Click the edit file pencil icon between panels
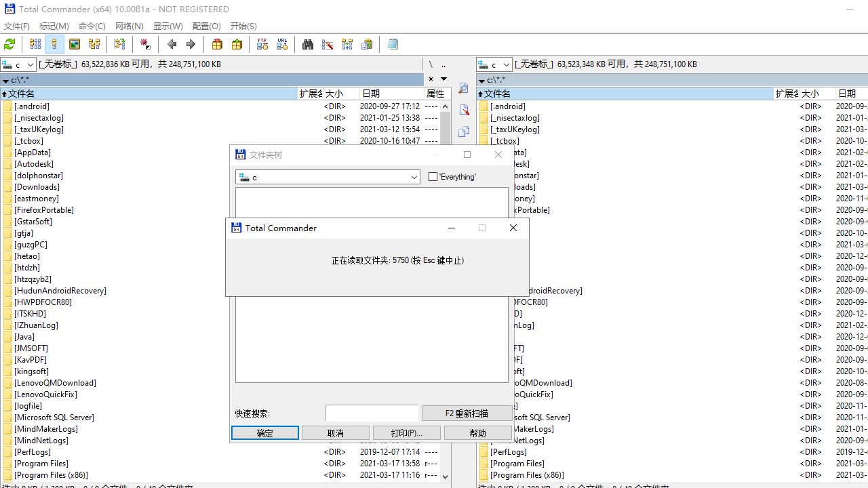Viewport: 868px width, 488px height. [464, 110]
